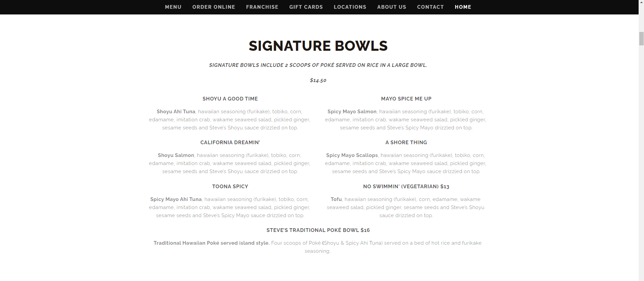Click the scroll-up arrow on the scrollbar
The image size is (644, 281).
(x=641, y=2)
